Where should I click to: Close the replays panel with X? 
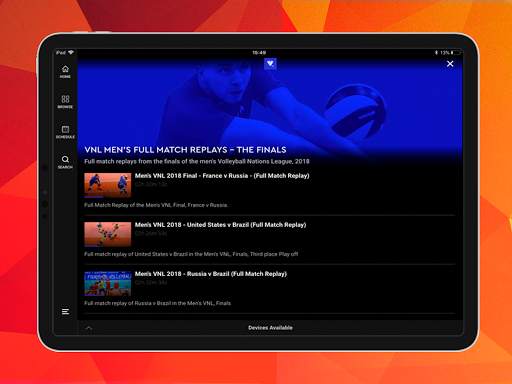click(x=450, y=64)
